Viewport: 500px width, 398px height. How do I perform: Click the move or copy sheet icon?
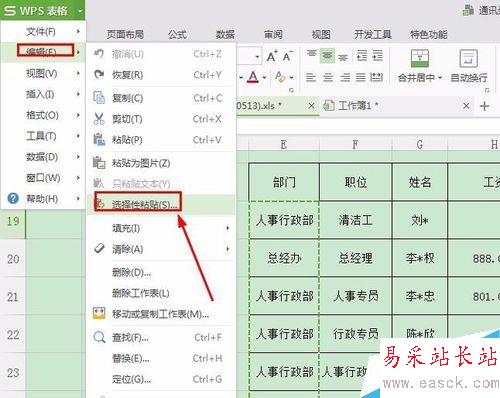click(99, 313)
